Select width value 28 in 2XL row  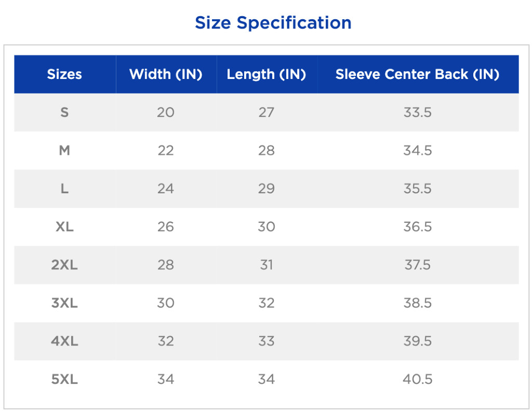(166, 265)
